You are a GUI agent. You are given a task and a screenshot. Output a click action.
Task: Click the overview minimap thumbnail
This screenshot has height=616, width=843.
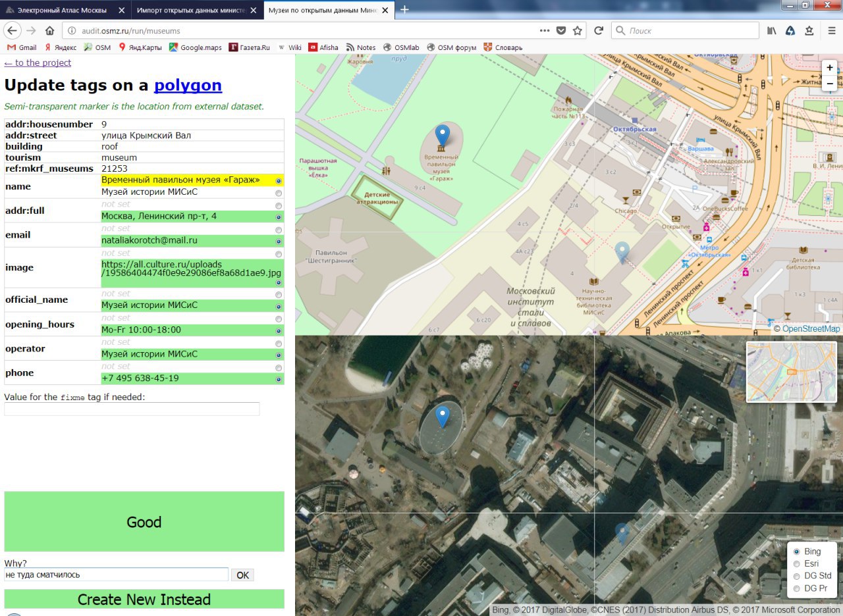click(791, 371)
